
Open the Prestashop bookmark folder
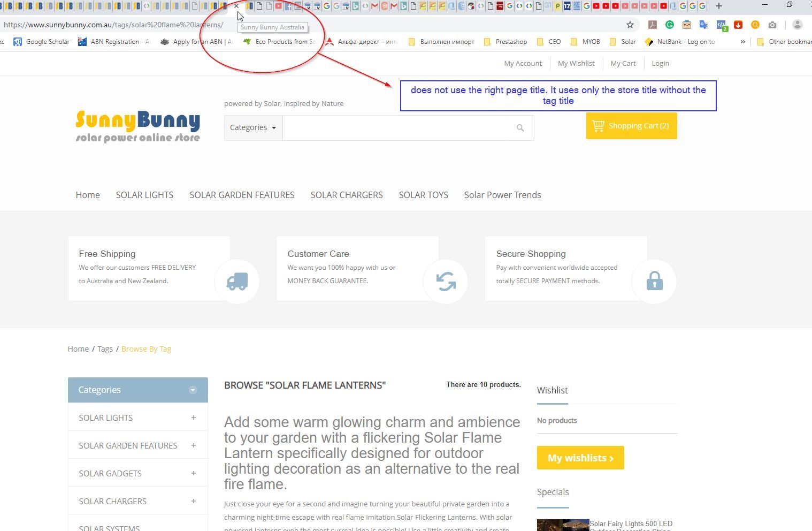505,42
